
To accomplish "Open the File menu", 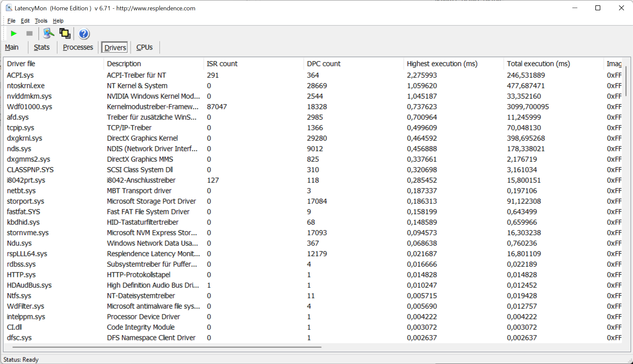I will tap(11, 21).
